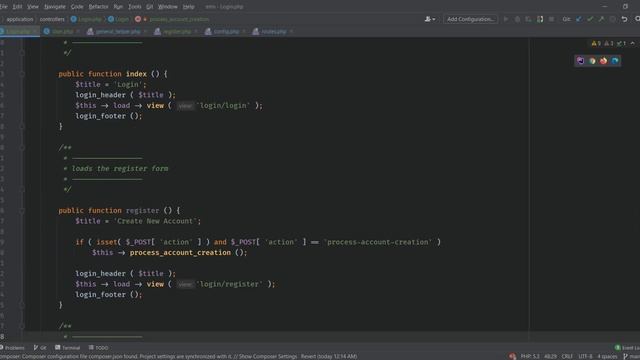Click the Run play icon
The width and height of the screenshot is (640, 360).
tap(506, 19)
